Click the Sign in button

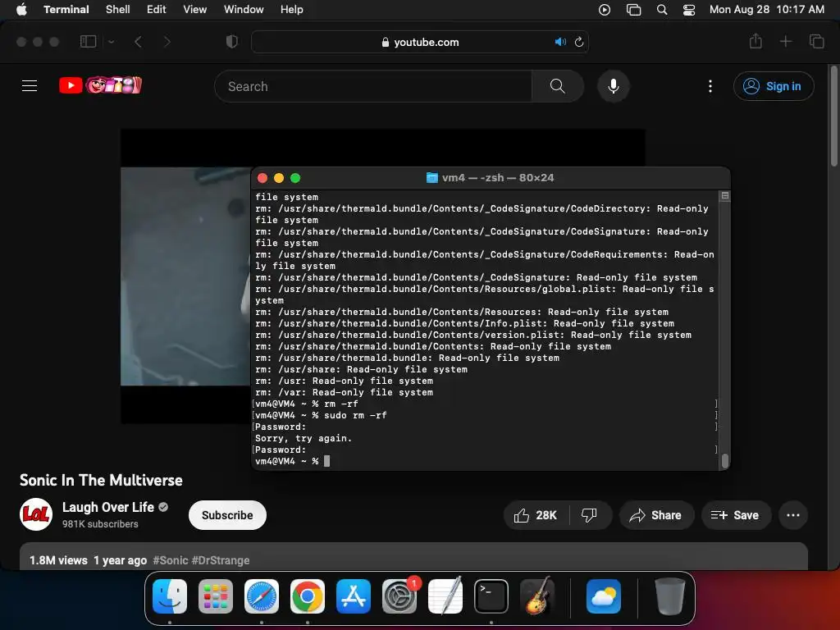(774, 86)
